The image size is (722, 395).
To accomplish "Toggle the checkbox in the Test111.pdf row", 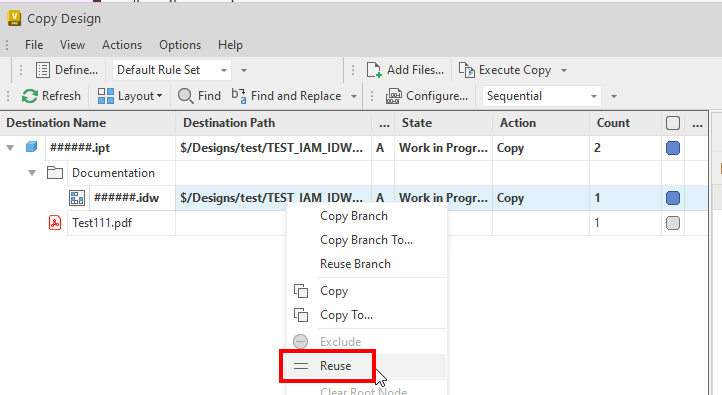I will pyautogui.click(x=673, y=223).
